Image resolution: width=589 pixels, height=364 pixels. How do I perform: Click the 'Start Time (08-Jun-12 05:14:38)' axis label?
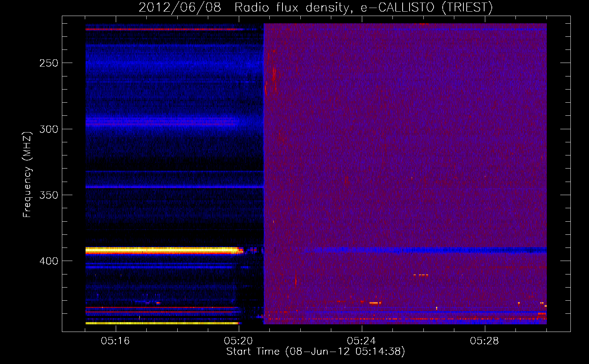pyautogui.click(x=316, y=352)
